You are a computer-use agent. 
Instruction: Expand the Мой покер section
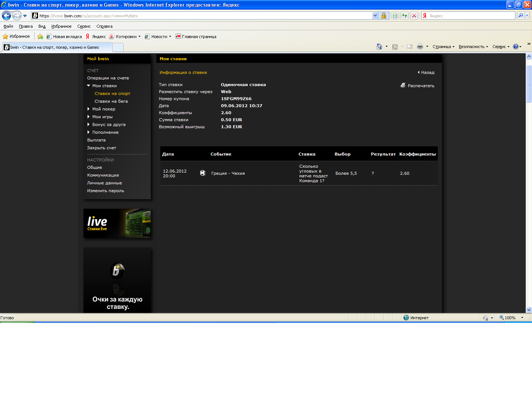89,109
